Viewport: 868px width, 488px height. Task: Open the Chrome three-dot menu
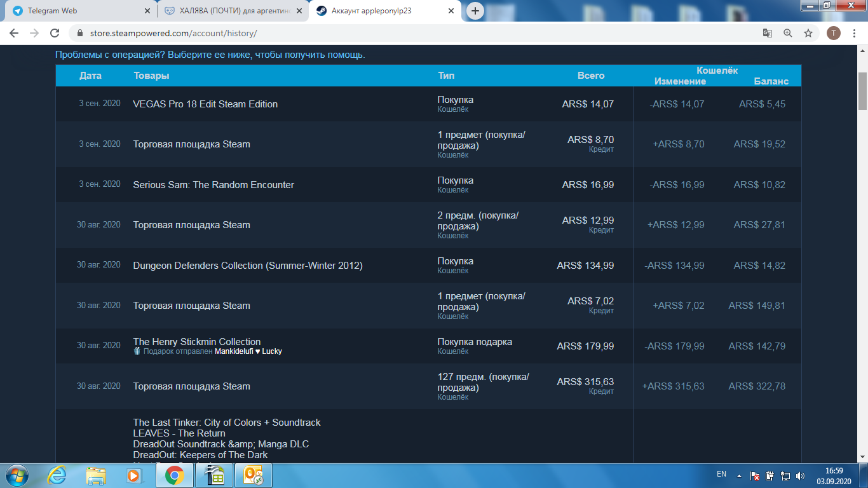854,33
